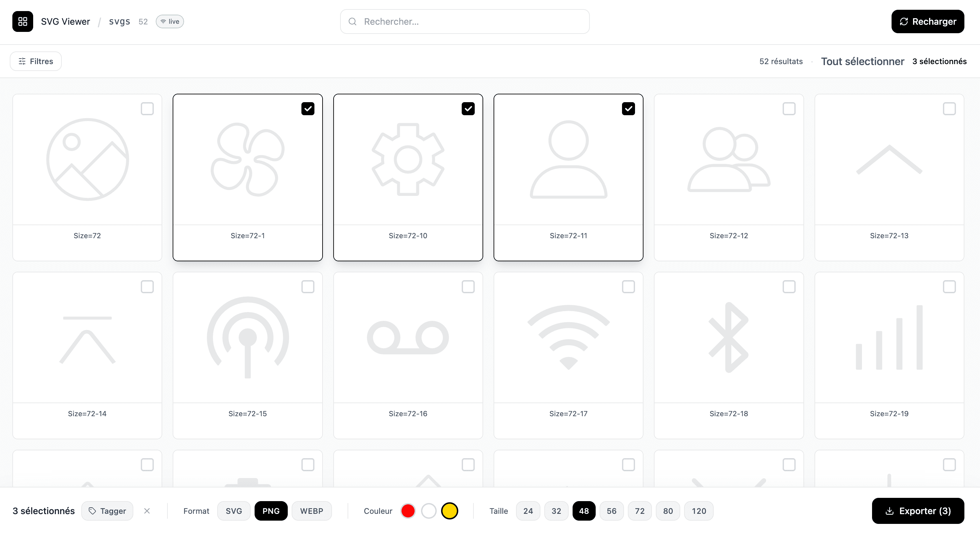
Task: Select SVG export format
Action: [233, 511]
